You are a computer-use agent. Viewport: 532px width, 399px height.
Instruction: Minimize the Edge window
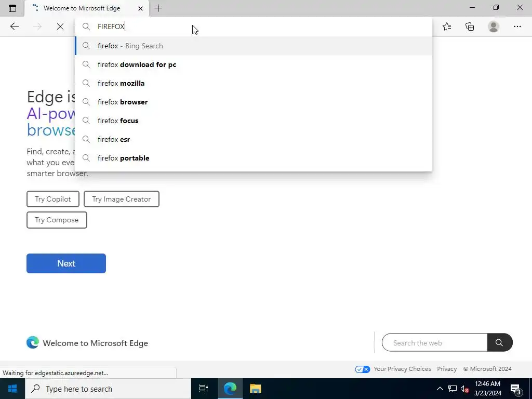tap(472, 7)
